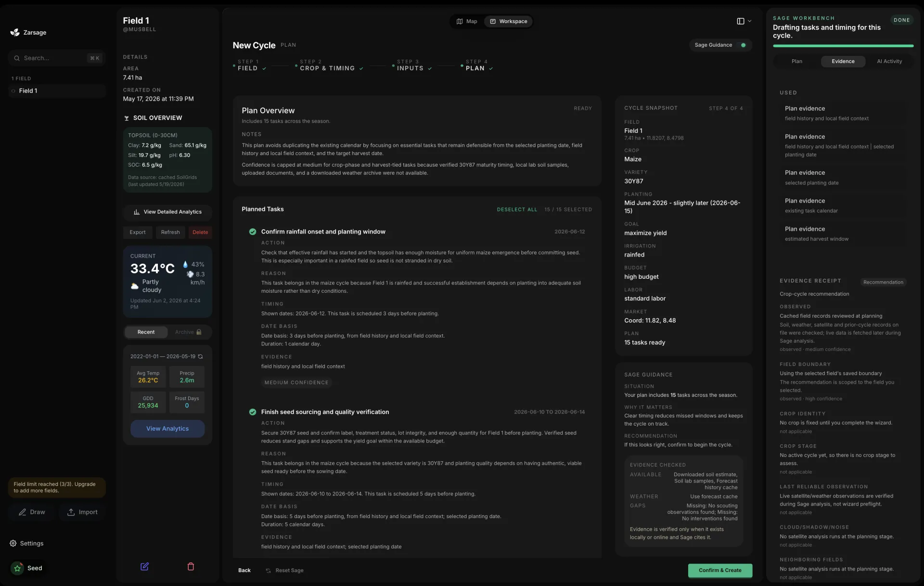Open the Plan tab in Sage Workbench

click(796, 62)
